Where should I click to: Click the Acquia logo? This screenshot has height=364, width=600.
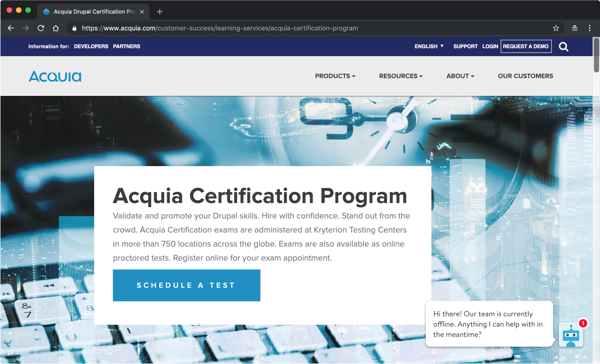pyautogui.click(x=55, y=76)
